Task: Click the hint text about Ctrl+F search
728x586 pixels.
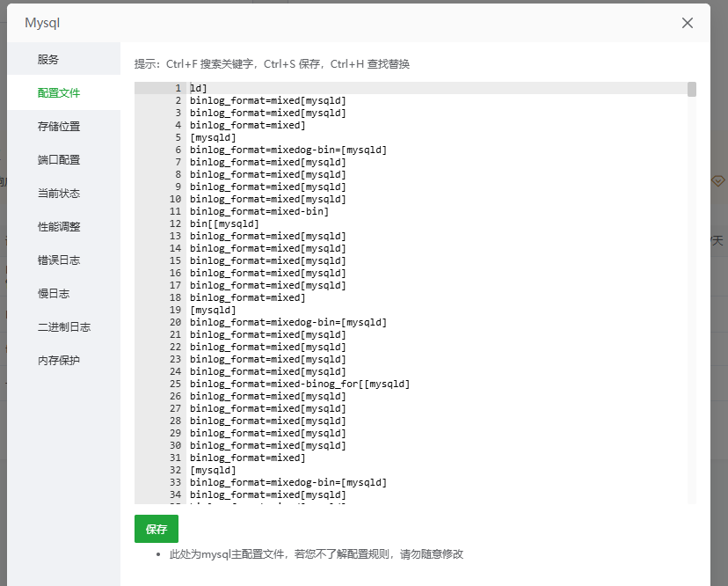Action: pyautogui.click(x=272, y=64)
